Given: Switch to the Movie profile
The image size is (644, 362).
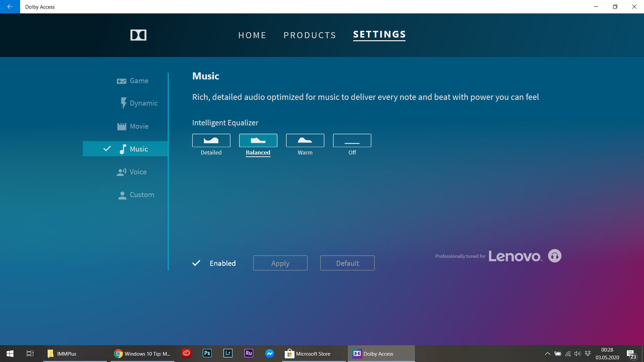Looking at the screenshot, I should 133,126.
